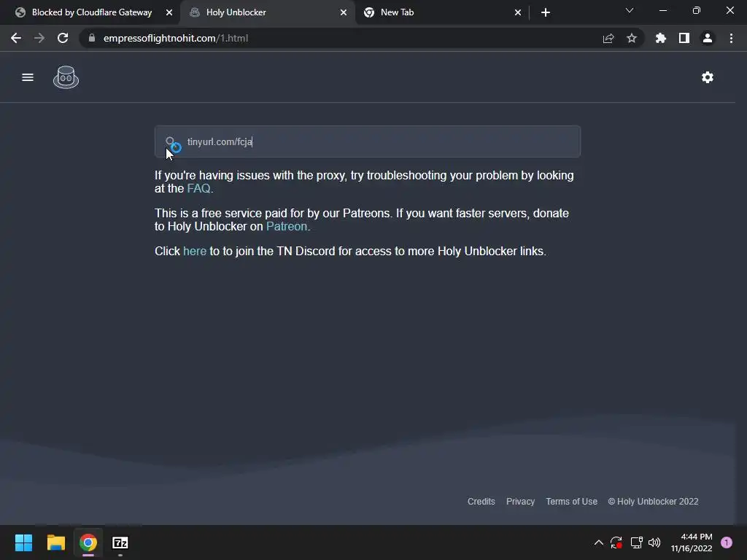The width and height of the screenshot is (747, 560).
Task: Open the Windows Start menu
Action: (24, 542)
